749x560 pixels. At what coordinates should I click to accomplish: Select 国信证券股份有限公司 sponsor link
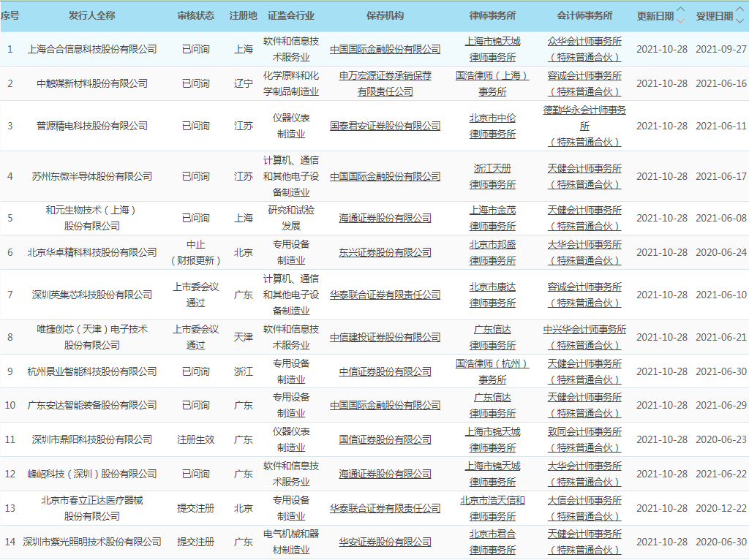click(385, 439)
